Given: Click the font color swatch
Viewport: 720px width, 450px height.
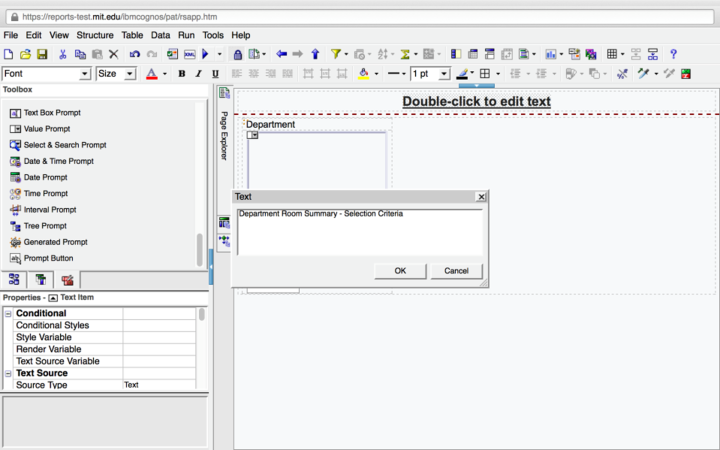Looking at the screenshot, I should click(151, 74).
